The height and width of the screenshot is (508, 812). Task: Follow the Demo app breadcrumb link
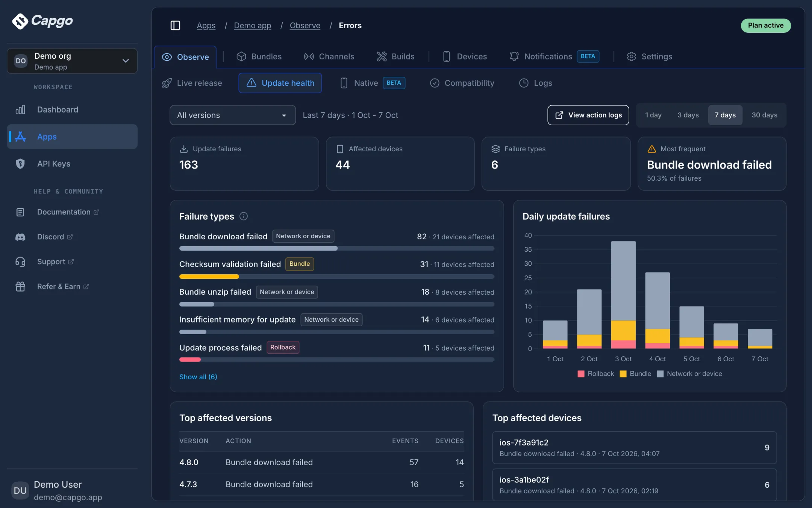[253, 25]
